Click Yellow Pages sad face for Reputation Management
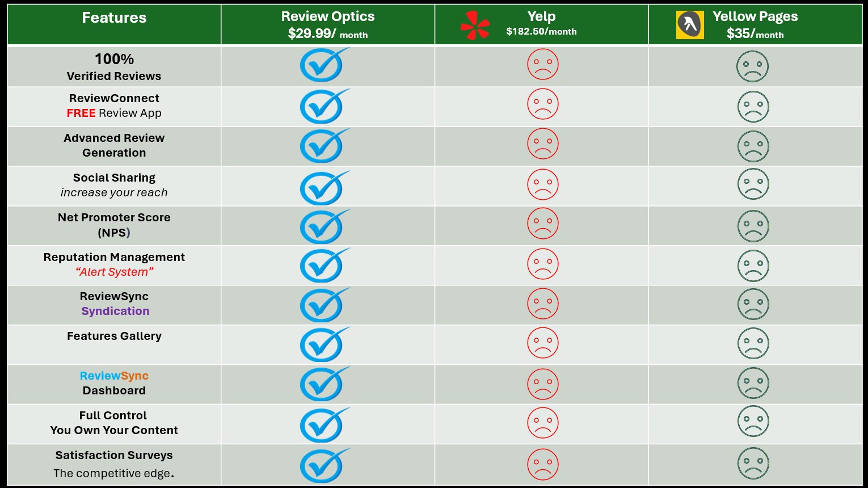The width and height of the screenshot is (868, 488). coord(753,266)
